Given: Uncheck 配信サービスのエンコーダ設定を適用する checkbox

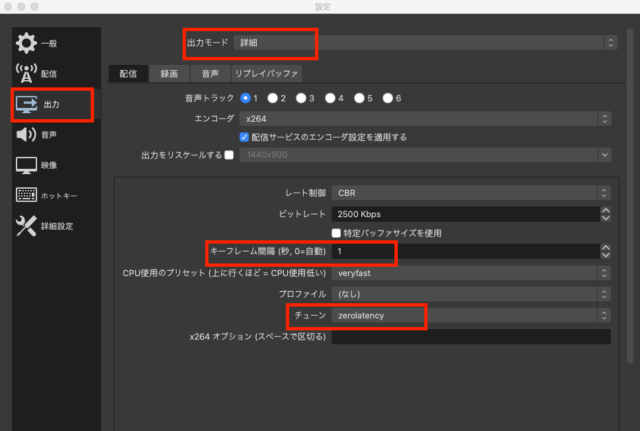Looking at the screenshot, I should [244, 137].
